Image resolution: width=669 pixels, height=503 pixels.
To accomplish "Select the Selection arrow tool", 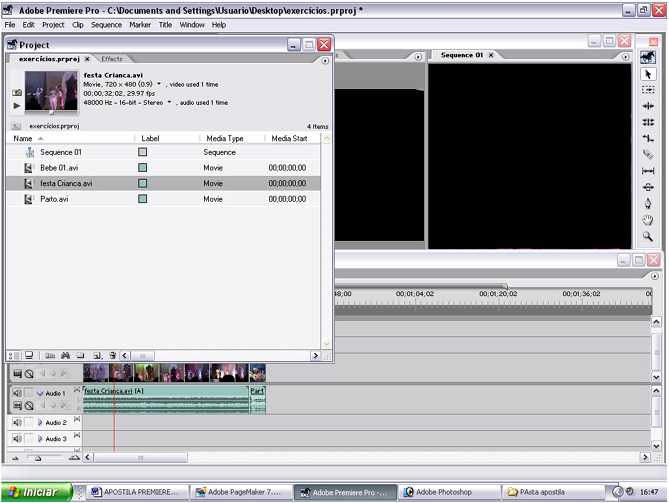I will click(648, 74).
